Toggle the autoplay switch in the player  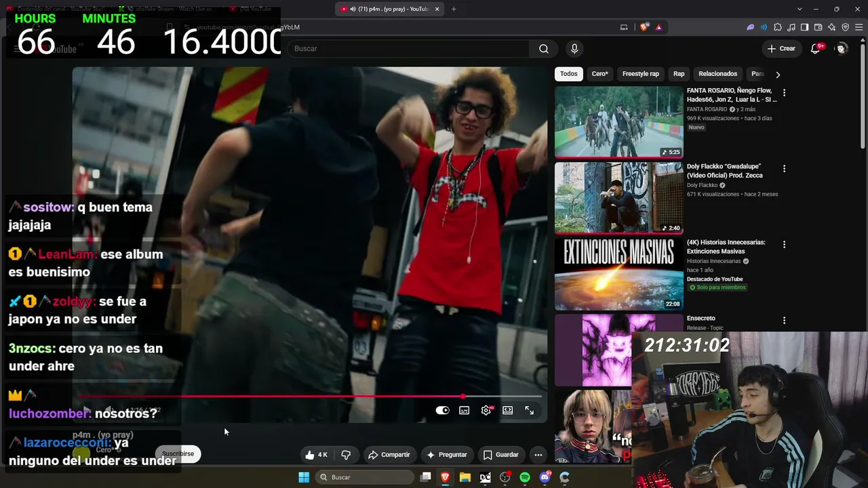442,410
